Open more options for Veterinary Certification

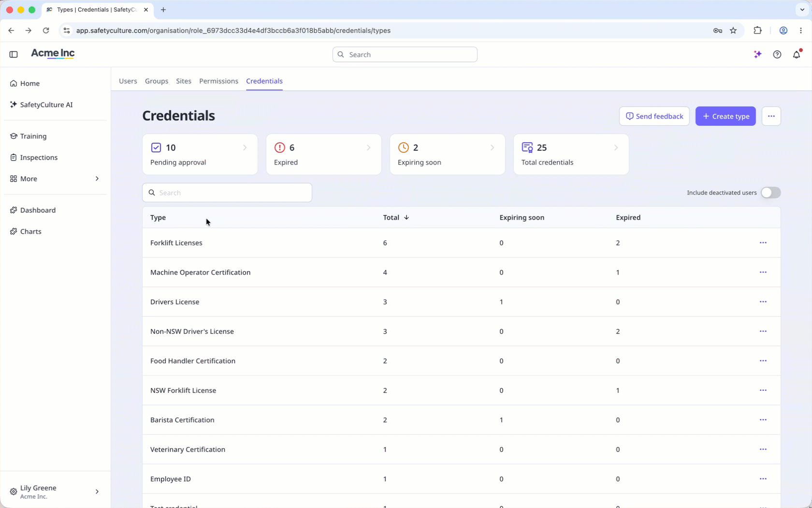pos(763,449)
